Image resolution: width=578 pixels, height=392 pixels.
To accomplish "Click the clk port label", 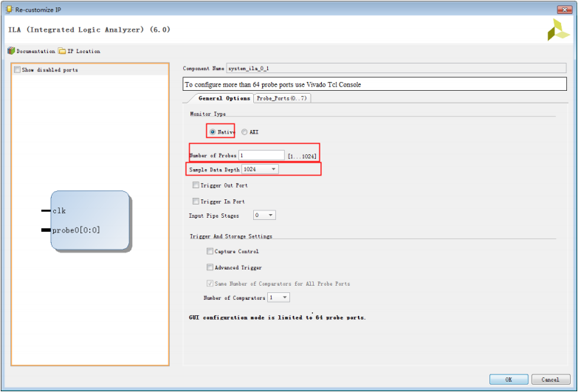I will pos(59,210).
